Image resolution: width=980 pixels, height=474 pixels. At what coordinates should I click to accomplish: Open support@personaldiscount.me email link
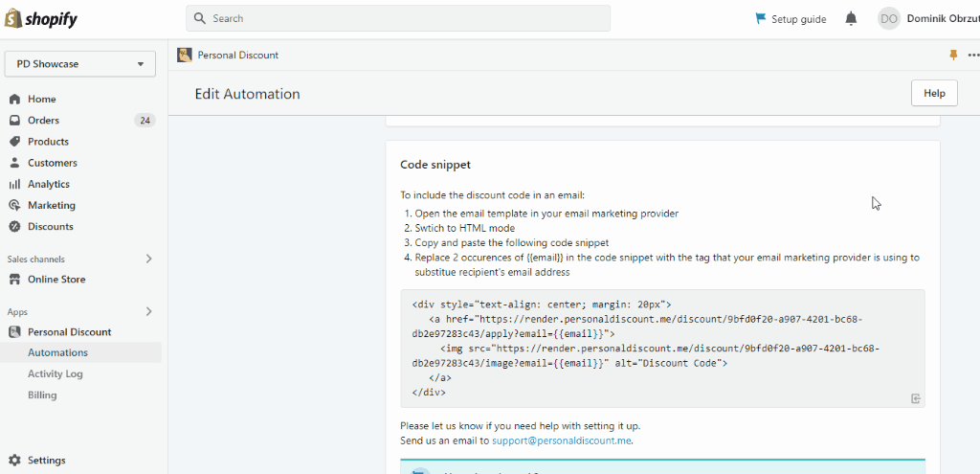tap(562, 440)
